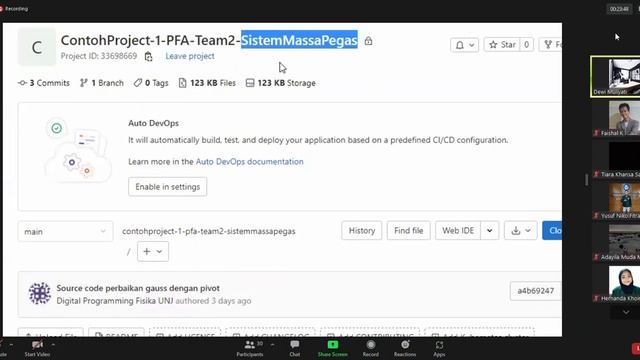Screen dimensions: 640x360
Task: Toggle Start Video in Zoom toolbar
Action: point(37,349)
